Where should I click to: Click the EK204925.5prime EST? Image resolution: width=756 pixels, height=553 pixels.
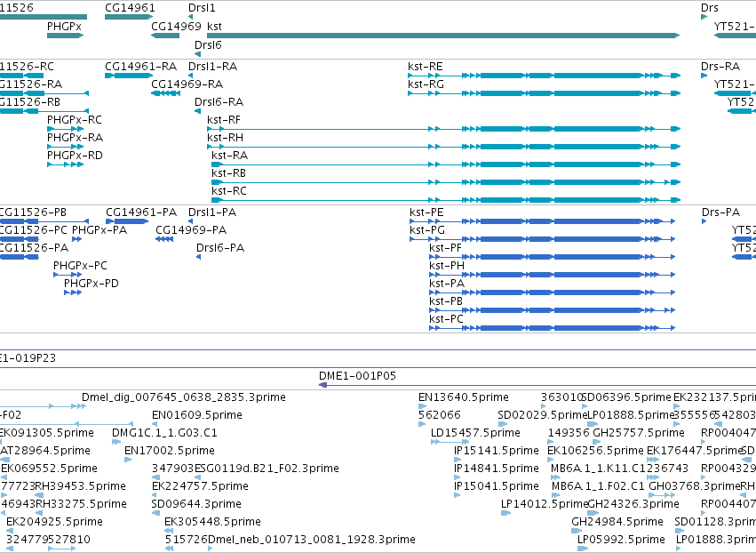pyautogui.click(x=11, y=531)
